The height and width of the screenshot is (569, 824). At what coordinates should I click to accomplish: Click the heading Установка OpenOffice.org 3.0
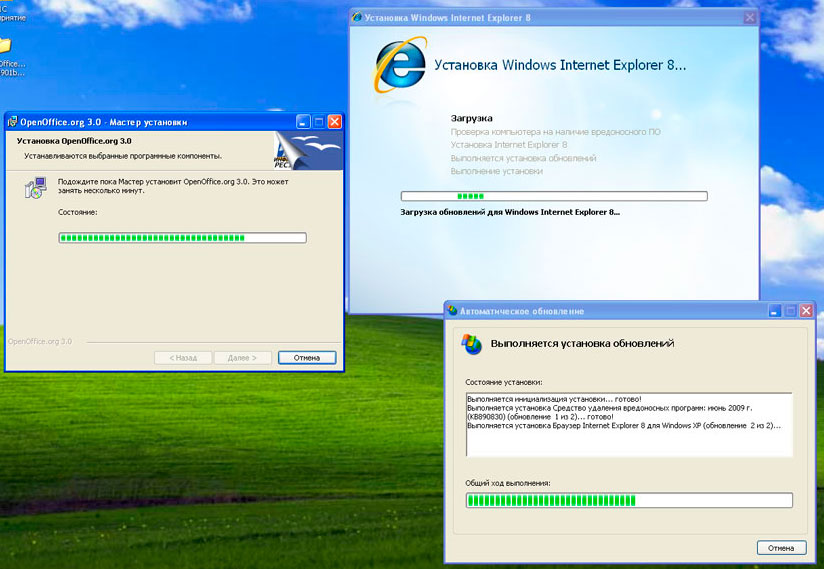coord(74,141)
